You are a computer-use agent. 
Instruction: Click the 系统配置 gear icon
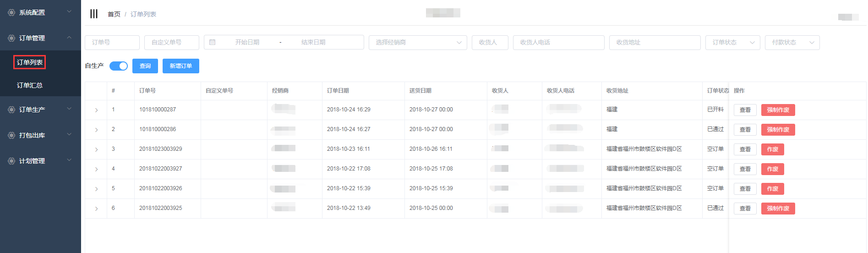click(x=11, y=12)
